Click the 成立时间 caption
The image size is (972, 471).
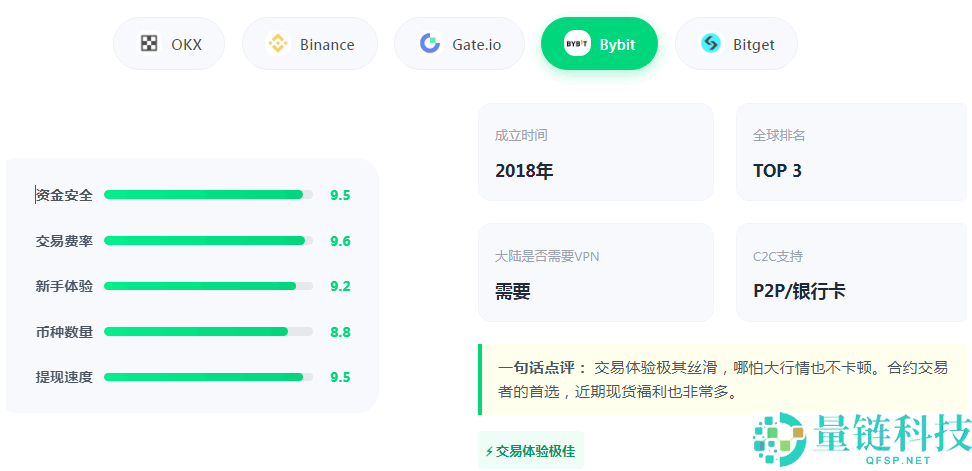[x=521, y=136]
